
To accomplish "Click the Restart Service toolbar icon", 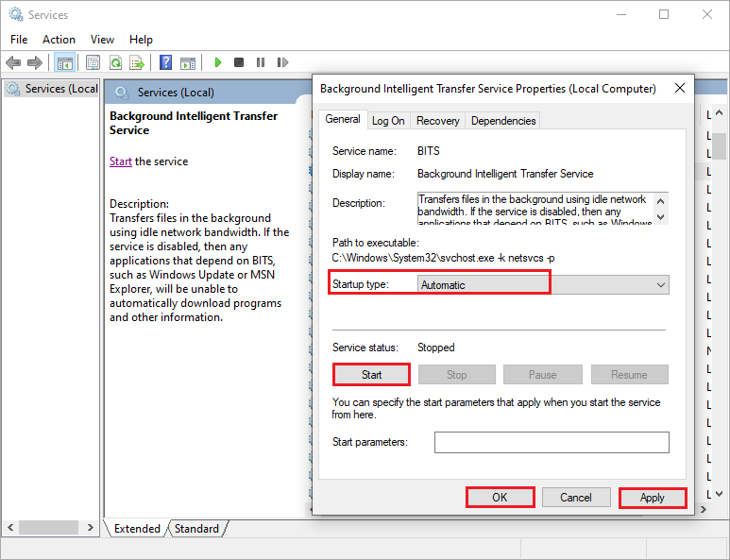I will click(281, 62).
